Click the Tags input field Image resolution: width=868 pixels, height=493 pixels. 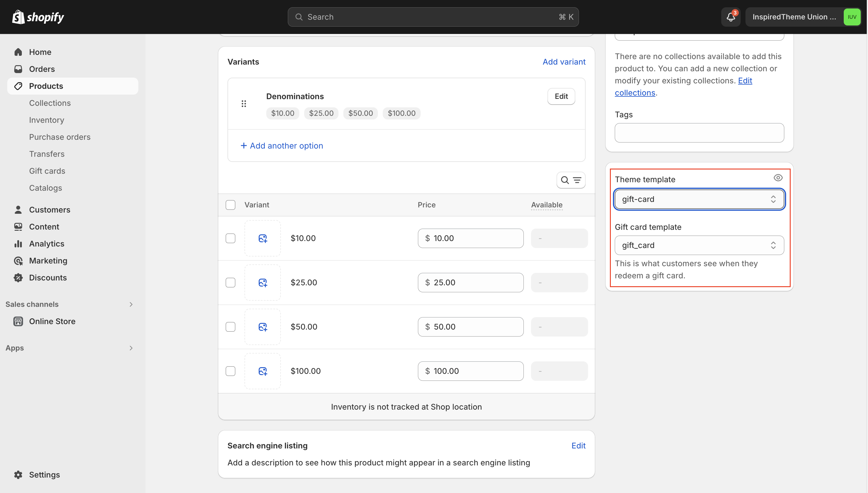[699, 133]
